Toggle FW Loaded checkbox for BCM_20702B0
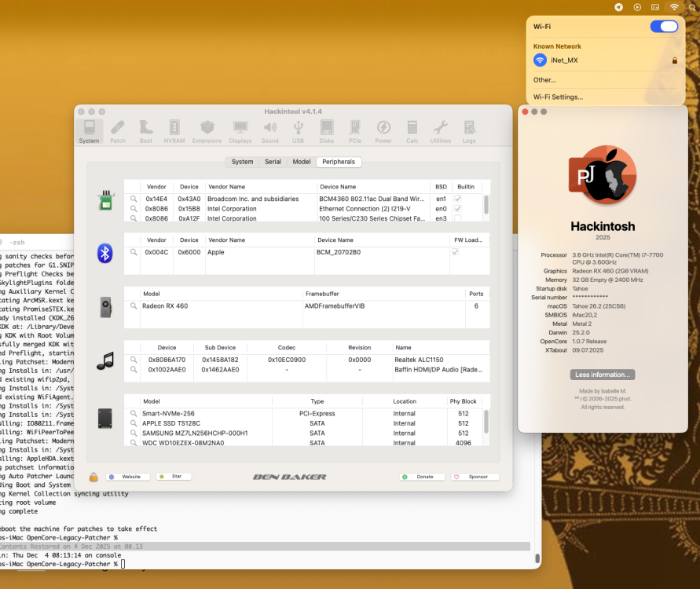The width and height of the screenshot is (700, 589). 456,252
